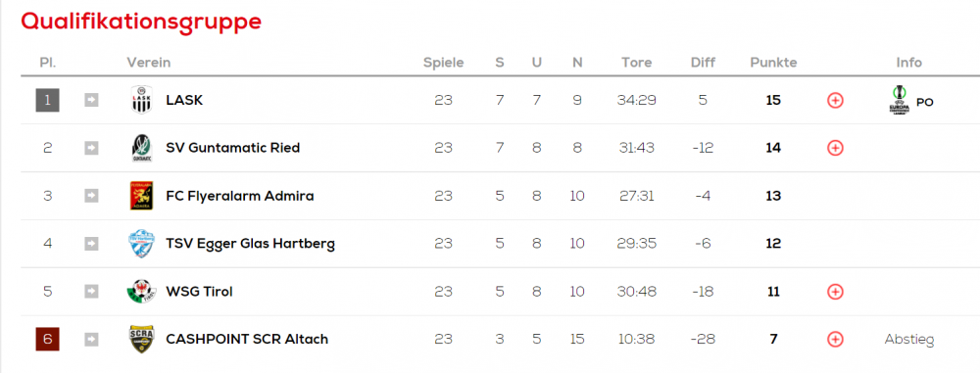Expand the plus icon for SV Ried
980x373 pixels.
coord(835,148)
